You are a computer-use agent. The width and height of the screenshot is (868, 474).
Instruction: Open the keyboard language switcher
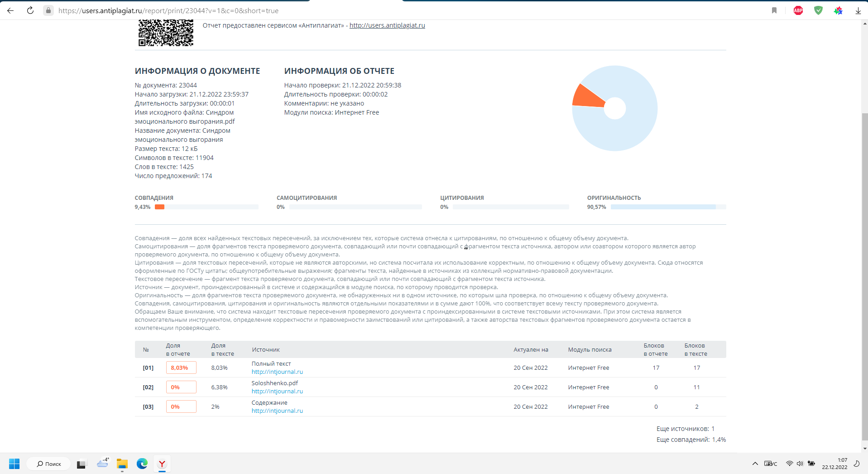point(771,464)
